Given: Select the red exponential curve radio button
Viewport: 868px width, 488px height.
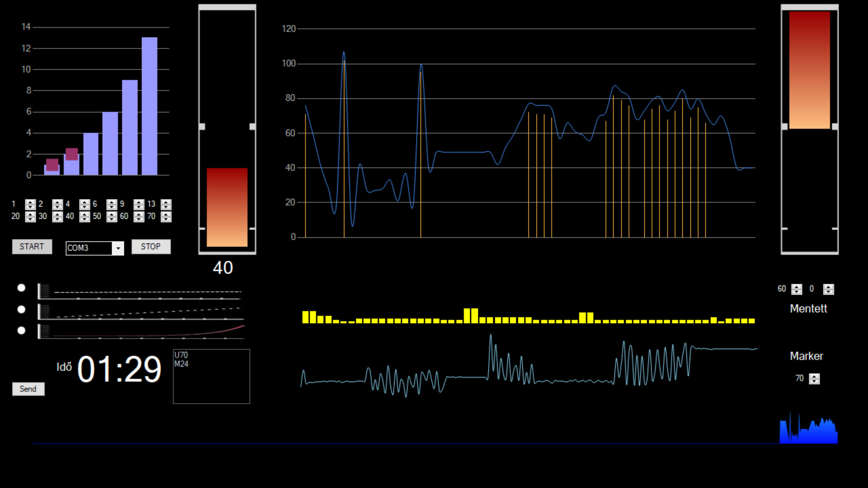Looking at the screenshot, I should pos(21,331).
